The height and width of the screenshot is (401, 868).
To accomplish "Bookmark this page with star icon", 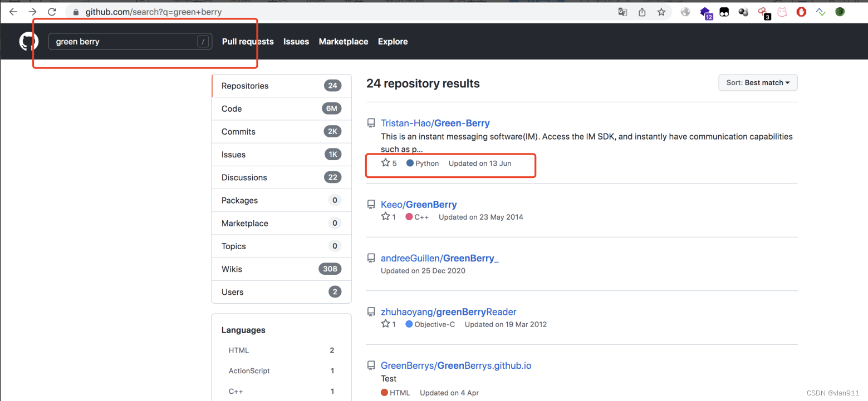I will [x=661, y=12].
